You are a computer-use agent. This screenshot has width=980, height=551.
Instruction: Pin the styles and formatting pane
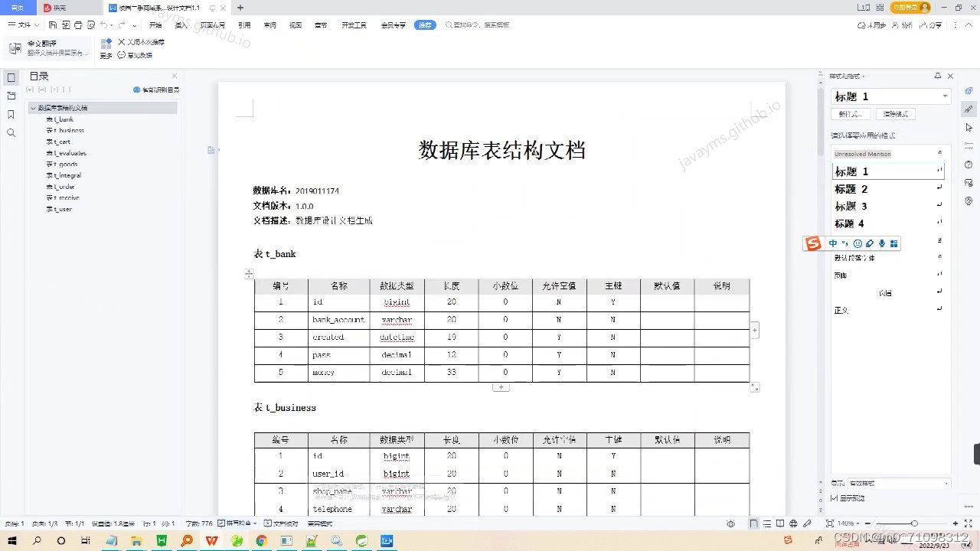click(938, 76)
